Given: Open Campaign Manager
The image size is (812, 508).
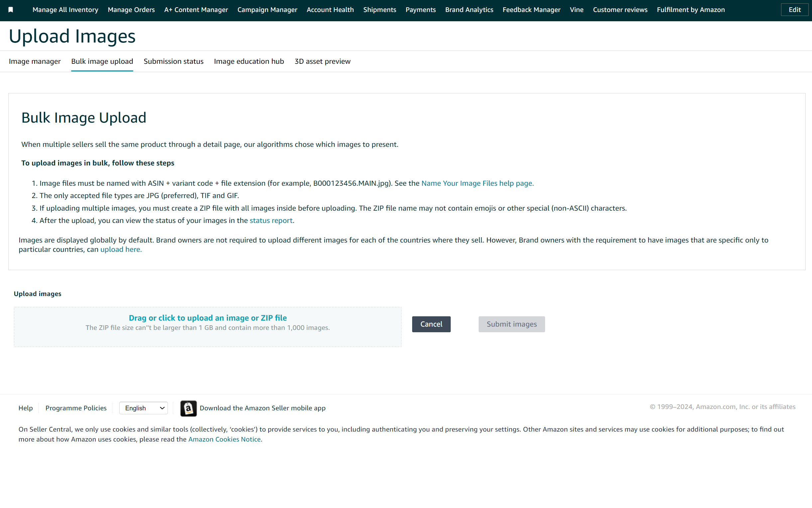Looking at the screenshot, I should pos(267,10).
